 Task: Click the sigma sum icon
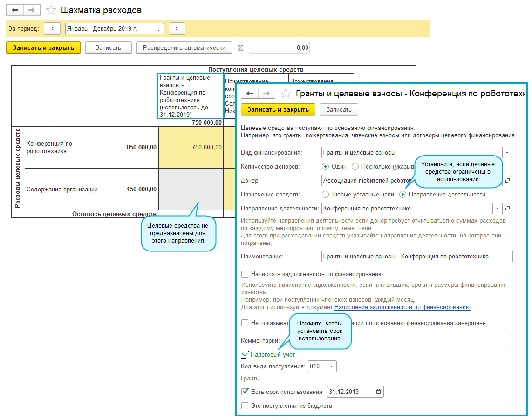[x=240, y=48]
